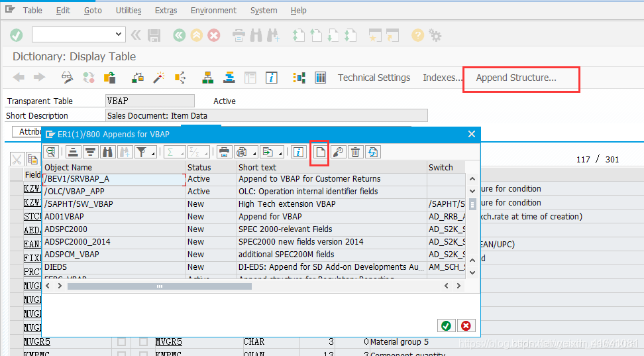Select the ADSPC2000_2014 row
The height and width of the screenshot is (356, 644).
[x=254, y=242]
